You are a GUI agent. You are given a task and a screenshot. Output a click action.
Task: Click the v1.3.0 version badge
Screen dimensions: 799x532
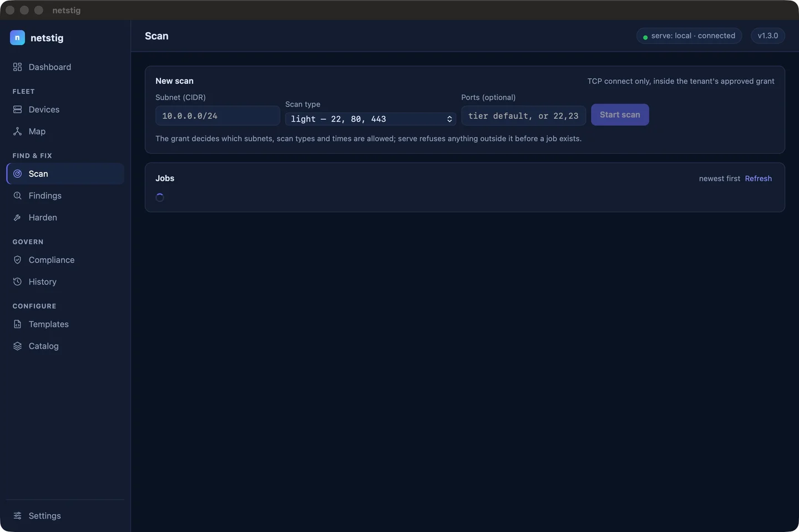(x=768, y=36)
